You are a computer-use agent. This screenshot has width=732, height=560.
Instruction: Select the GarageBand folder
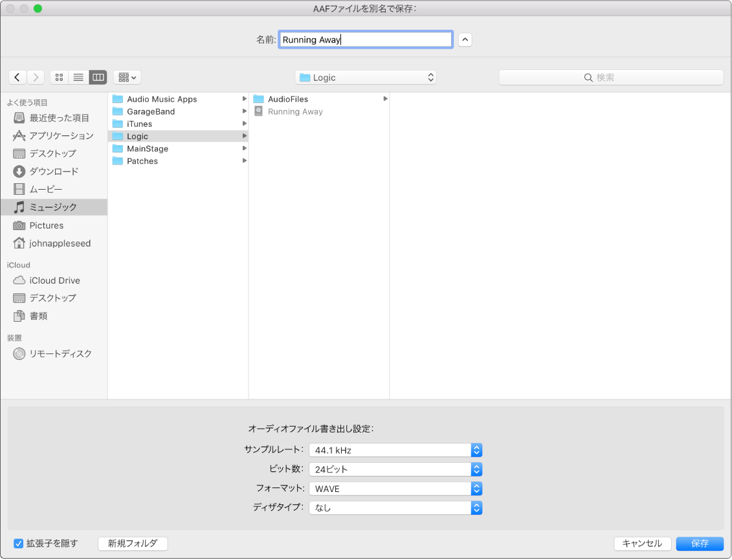click(178, 111)
